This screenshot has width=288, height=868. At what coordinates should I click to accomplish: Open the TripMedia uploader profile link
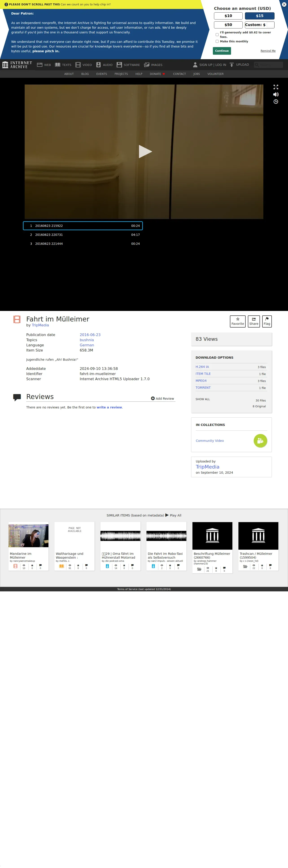click(207, 467)
